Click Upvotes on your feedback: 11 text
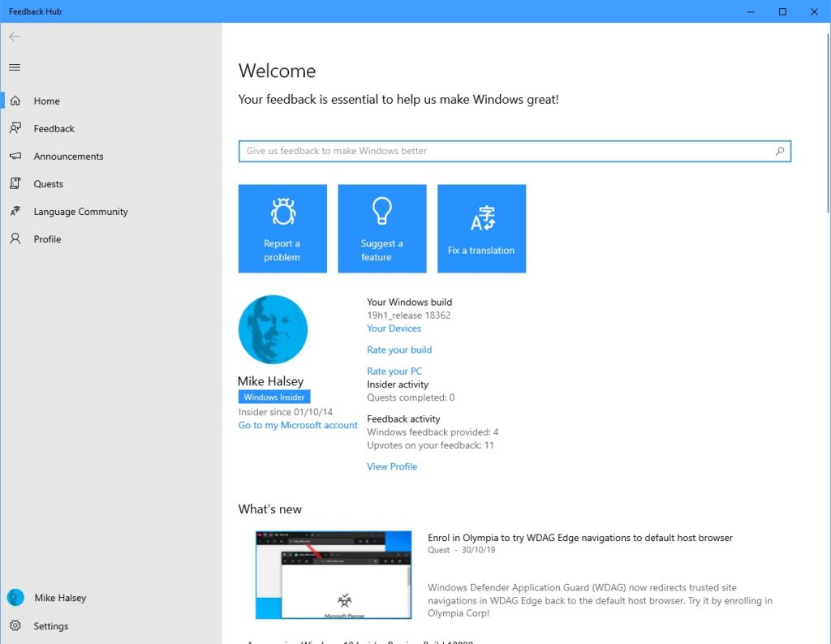Image resolution: width=831 pixels, height=644 pixels. click(430, 445)
